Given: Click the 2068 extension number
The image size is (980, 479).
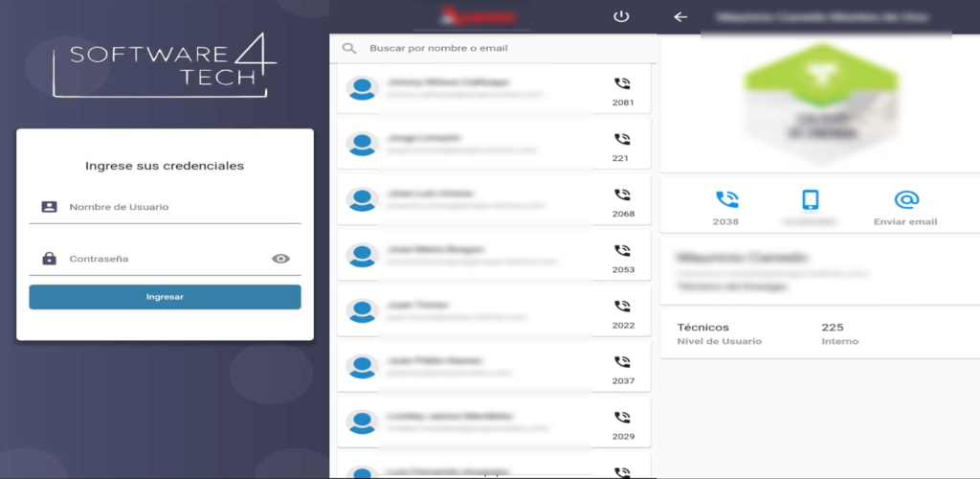Looking at the screenshot, I should coord(623,214).
